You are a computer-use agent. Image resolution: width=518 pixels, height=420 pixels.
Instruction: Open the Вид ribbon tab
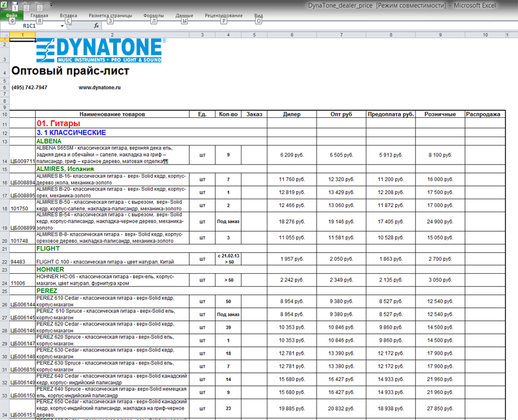click(x=258, y=16)
